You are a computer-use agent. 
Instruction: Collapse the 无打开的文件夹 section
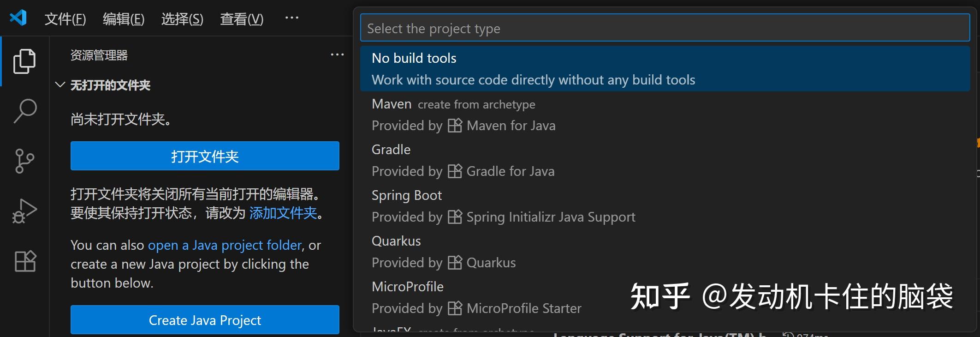(60, 85)
